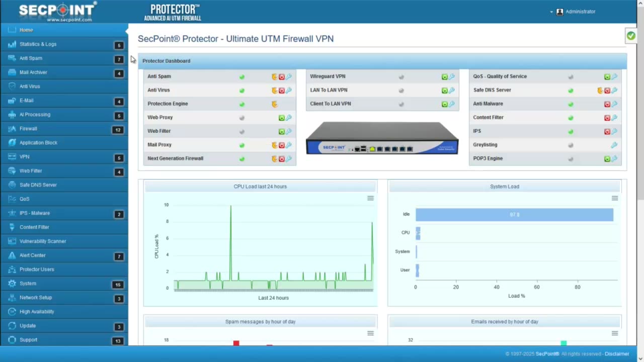
Task: Open Spam messages chart hamburger menu
Action: click(x=370, y=333)
